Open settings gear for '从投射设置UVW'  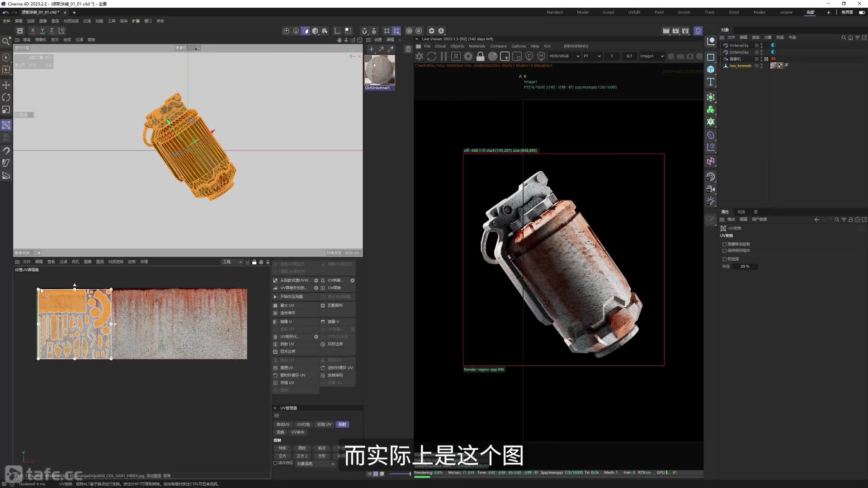(316, 281)
